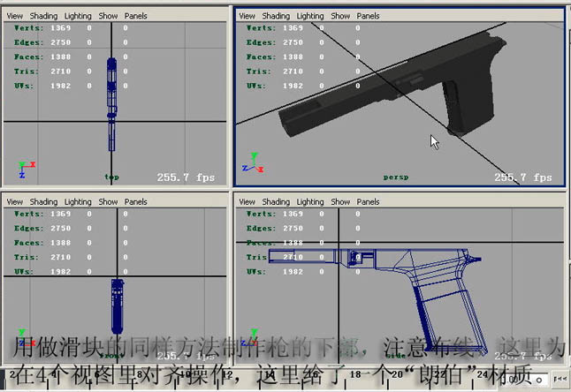
Task: Open the View menu in the top panel
Action: [x=14, y=16]
